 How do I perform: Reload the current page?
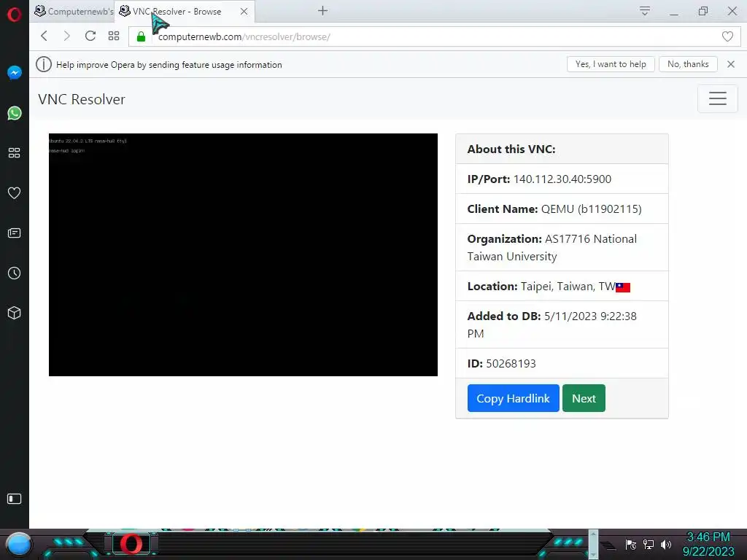click(90, 36)
